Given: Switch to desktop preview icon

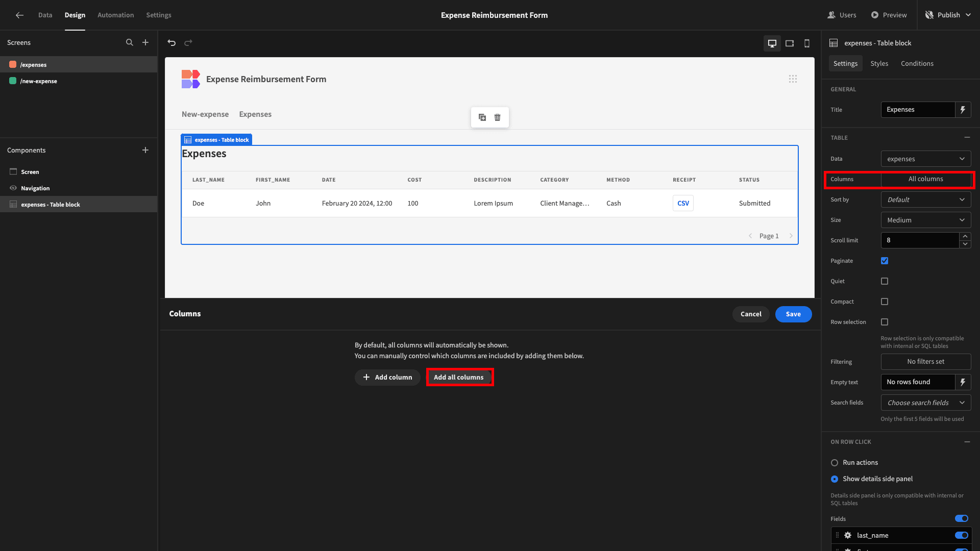Looking at the screenshot, I should [772, 43].
